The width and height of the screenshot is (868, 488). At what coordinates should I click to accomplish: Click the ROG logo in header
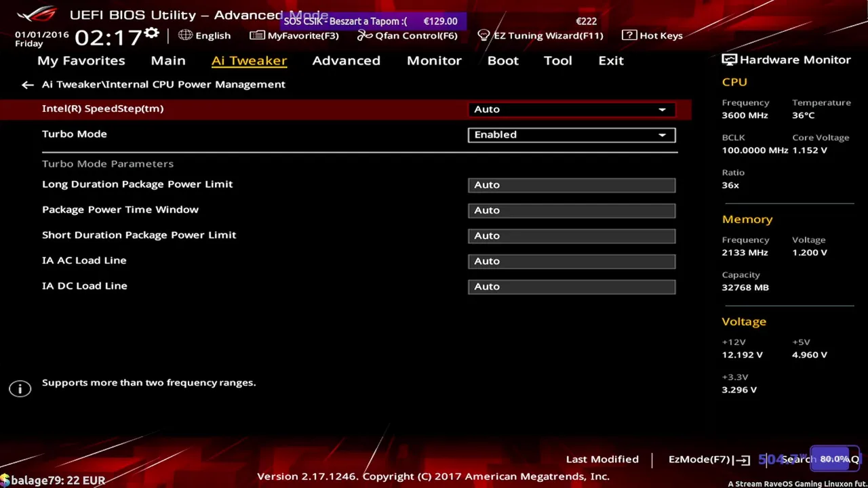(x=37, y=14)
